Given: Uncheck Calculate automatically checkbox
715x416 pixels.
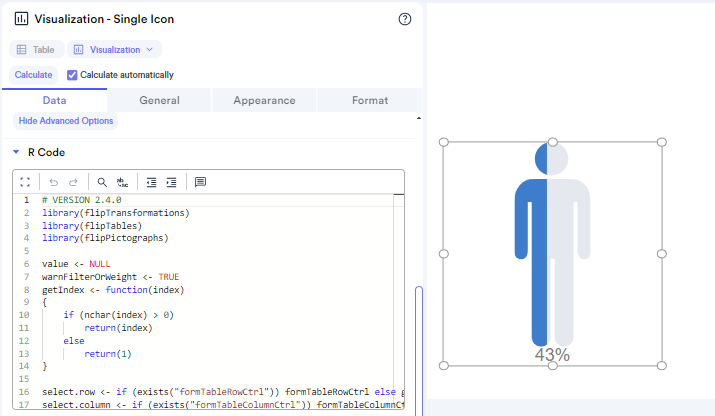Looking at the screenshot, I should [72, 75].
